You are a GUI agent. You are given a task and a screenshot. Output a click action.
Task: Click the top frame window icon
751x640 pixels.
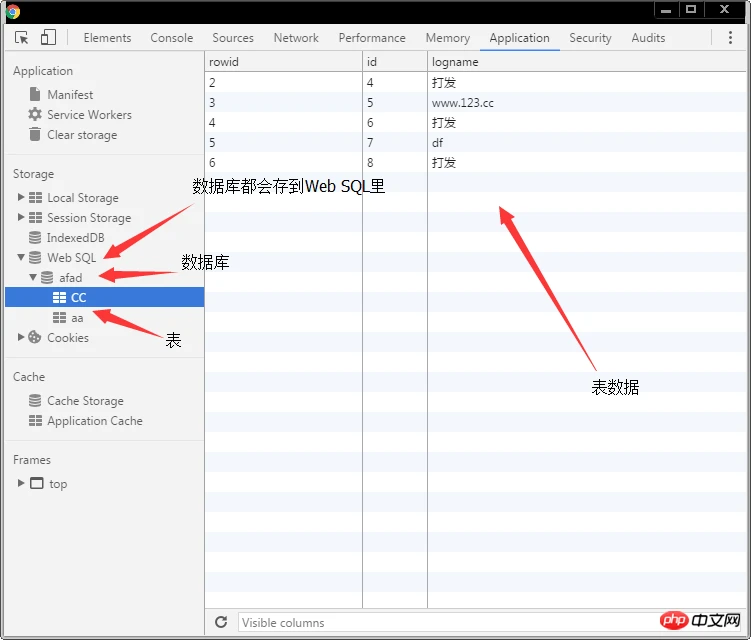click(36, 483)
